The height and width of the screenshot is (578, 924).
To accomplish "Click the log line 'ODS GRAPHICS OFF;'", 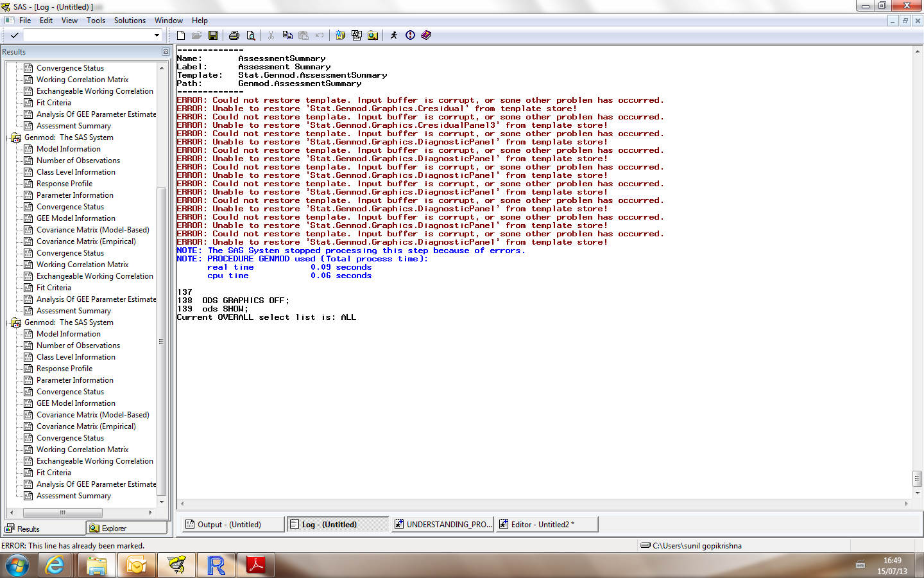I will coord(246,301).
